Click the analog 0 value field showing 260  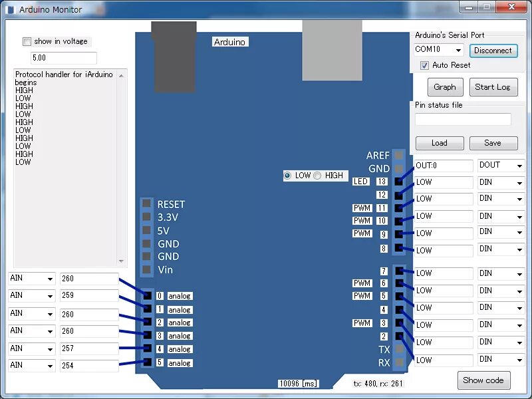89,279
